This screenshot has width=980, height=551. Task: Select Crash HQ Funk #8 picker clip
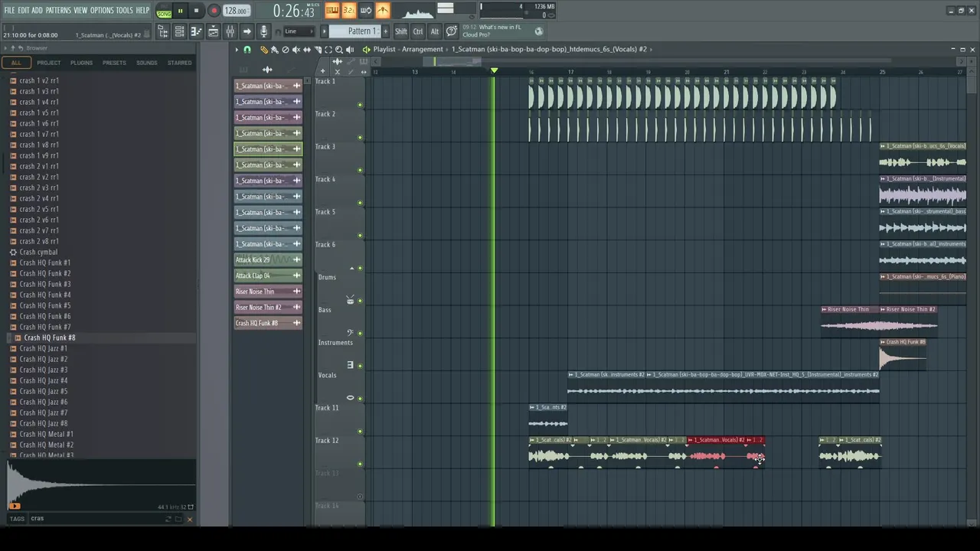(267, 323)
